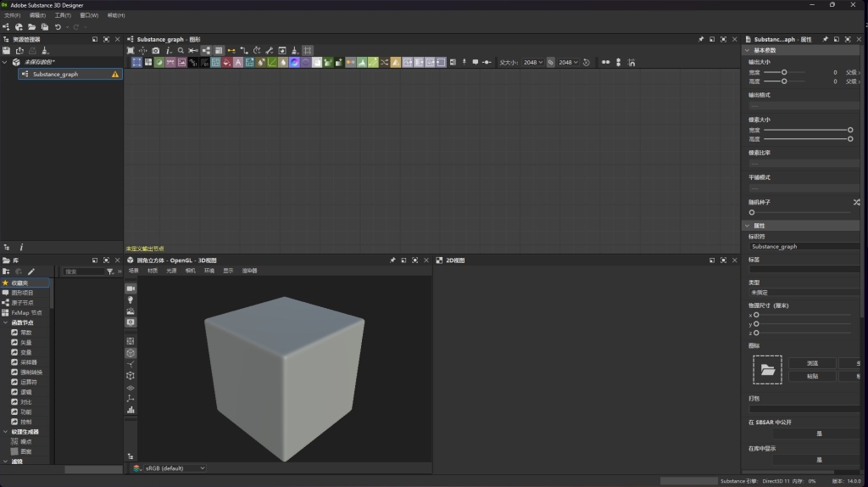The height and width of the screenshot is (487, 868).
Task: Click the light bulb icon in 3D view sidebar
Action: 131,299
